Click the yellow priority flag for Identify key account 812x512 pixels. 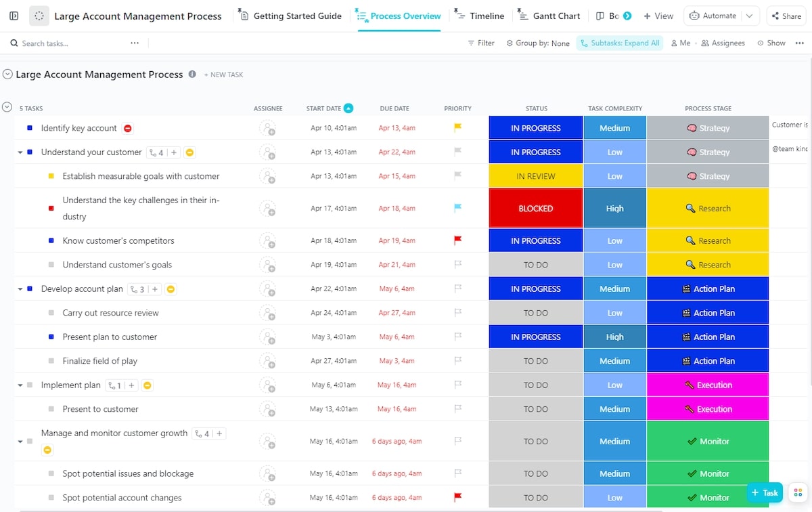coord(457,128)
